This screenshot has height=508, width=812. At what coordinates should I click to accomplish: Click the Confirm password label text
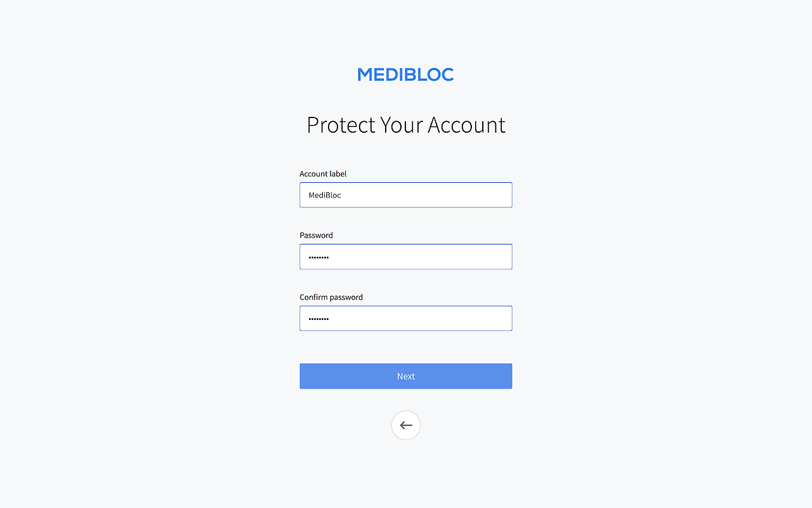click(x=331, y=297)
